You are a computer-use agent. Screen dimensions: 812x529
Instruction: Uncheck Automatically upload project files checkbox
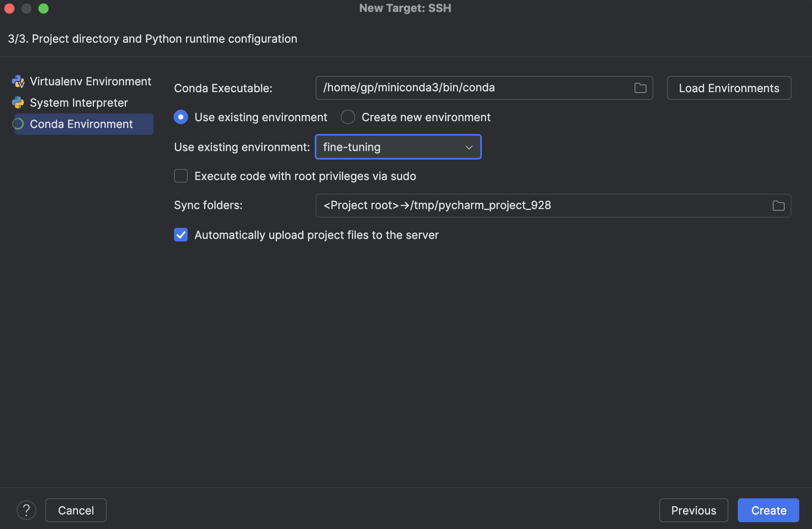click(181, 235)
